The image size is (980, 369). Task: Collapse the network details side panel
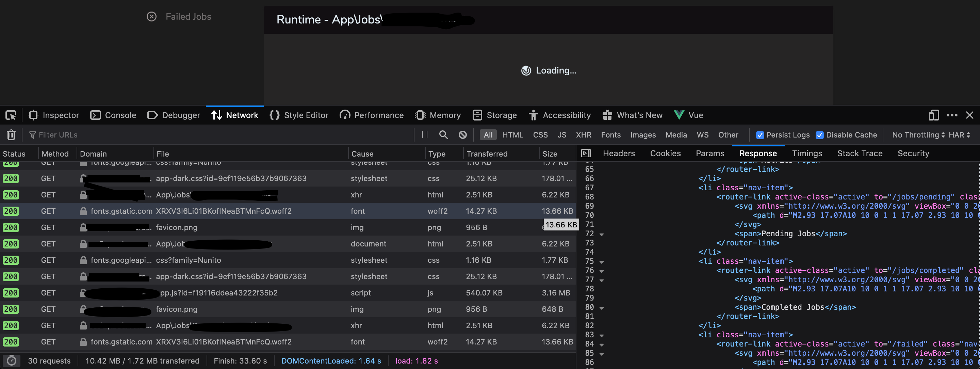click(586, 153)
